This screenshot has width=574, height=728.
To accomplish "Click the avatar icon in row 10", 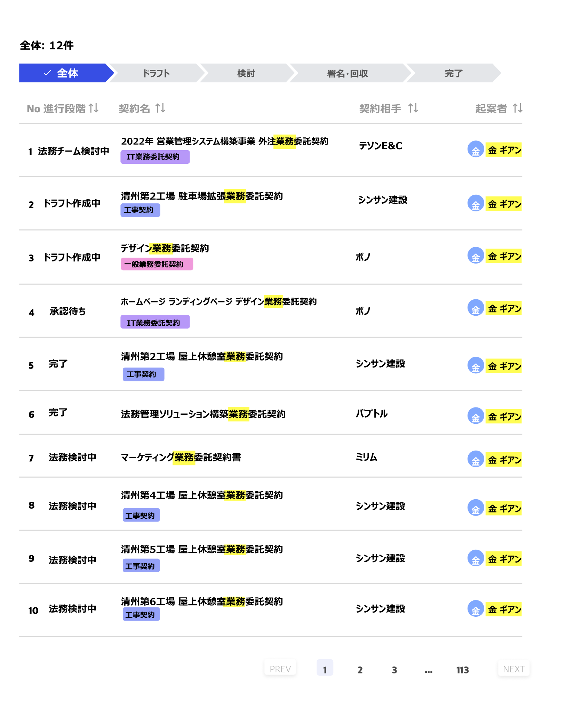I will pos(476,609).
